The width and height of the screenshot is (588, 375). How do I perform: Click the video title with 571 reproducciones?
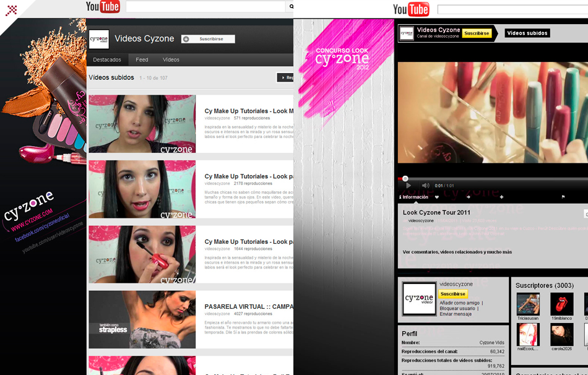249,111
